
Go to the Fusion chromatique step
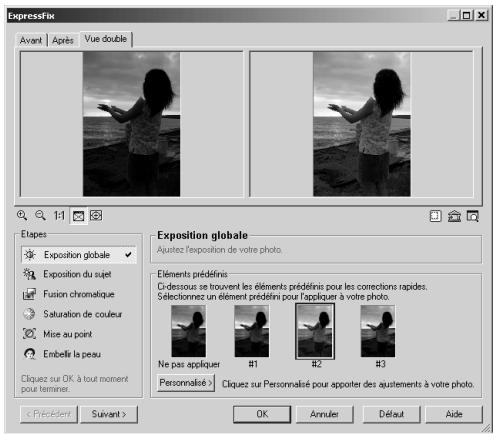coord(79,294)
